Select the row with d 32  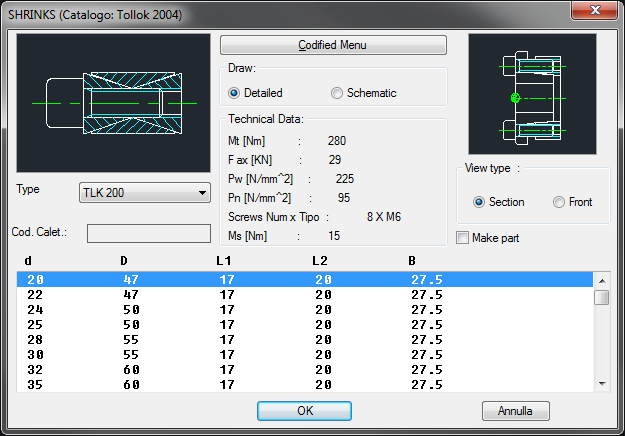pyautogui.click(x=305, y=370)
